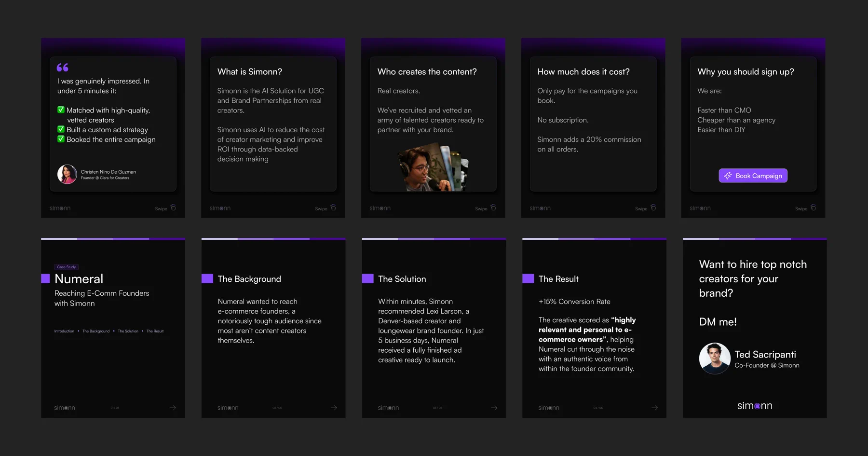Click the large simonn logo on the DM card
The image size is (868, 456).
755,406
